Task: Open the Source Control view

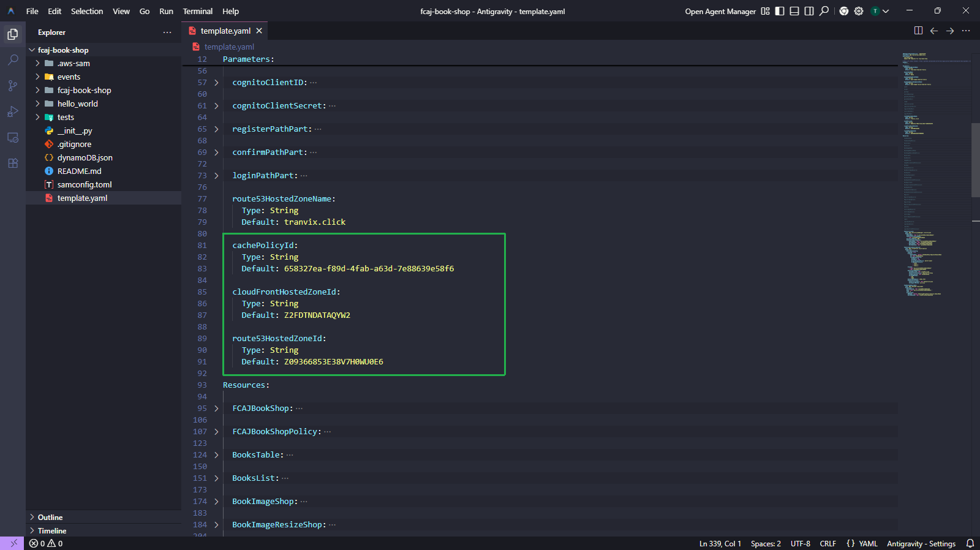Action: [x=13, y=86]
